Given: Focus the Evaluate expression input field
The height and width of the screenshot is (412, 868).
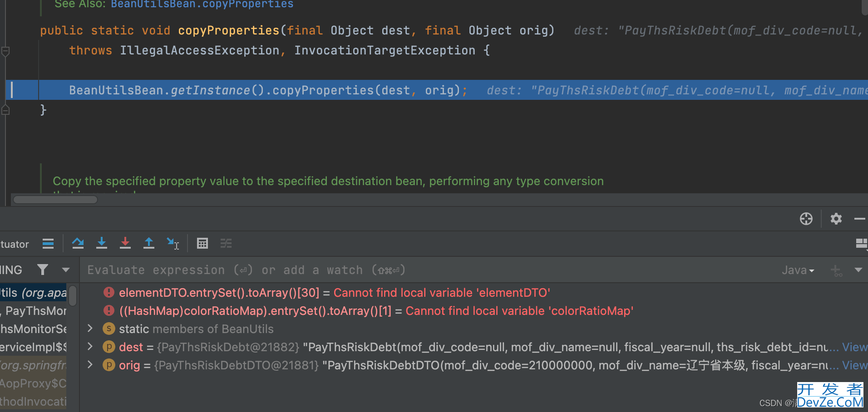Looking at the screenshot, I should [427, 270].
